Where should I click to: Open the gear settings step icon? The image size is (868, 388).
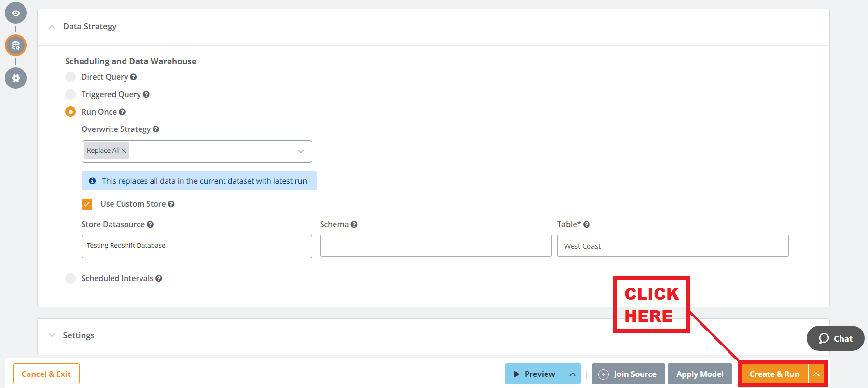(16, 78)
